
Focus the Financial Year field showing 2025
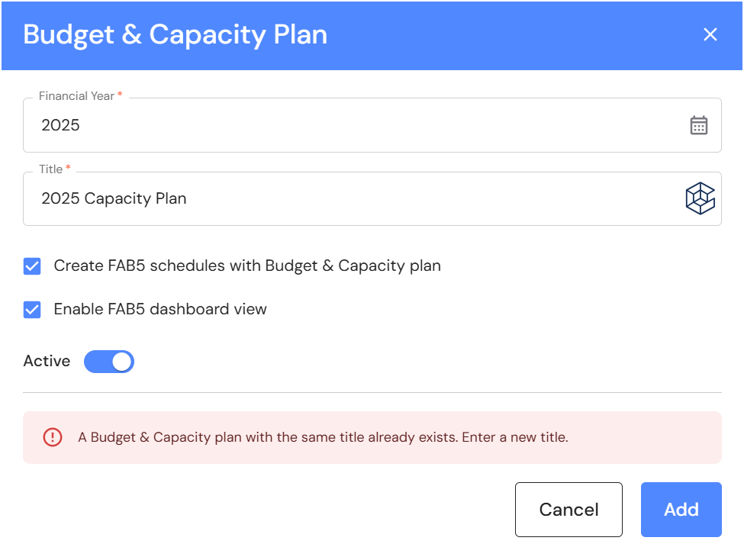[351, 125]
